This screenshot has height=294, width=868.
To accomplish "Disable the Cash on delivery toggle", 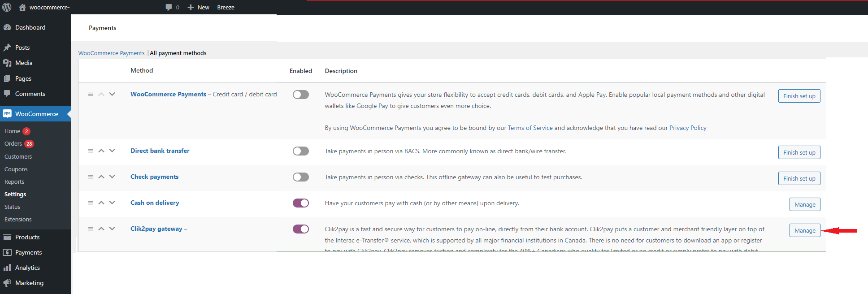I will point(301,203).
